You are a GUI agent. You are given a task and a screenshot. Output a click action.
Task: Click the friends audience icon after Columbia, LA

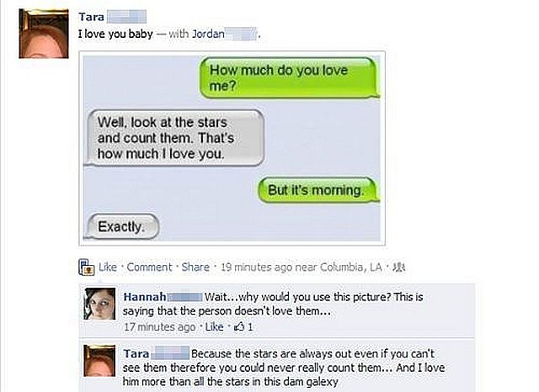(x=399, y=267)
